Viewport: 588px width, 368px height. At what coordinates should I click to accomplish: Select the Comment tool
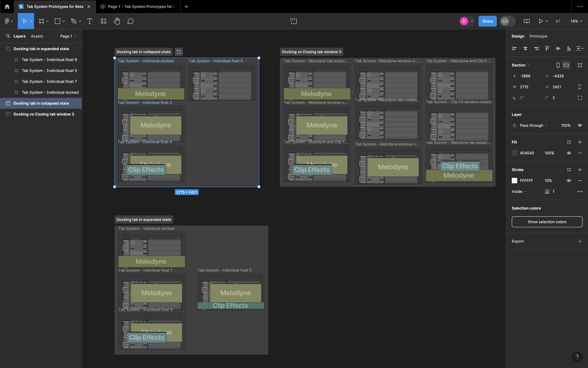click(130, 21)
